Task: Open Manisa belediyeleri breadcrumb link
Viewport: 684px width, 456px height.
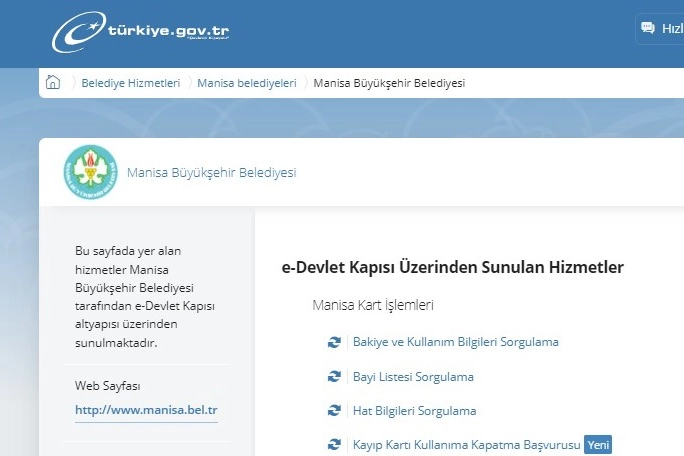Action: click(246, 83)
